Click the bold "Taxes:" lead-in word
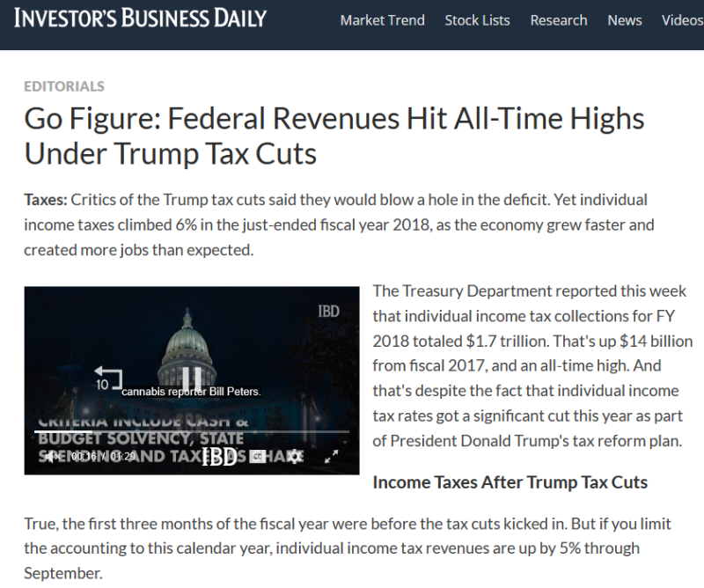The height and width of the screenshot is (588, 704). coord(46,200)
